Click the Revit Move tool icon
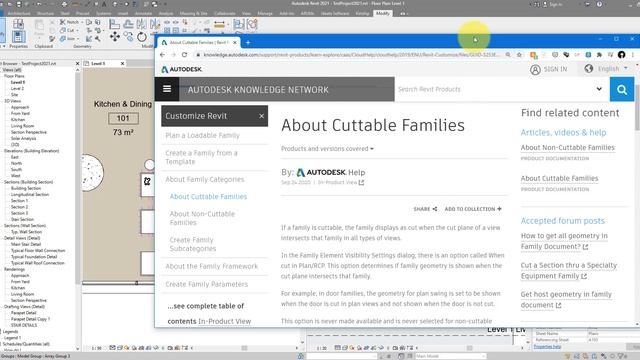 click(115, 37)
